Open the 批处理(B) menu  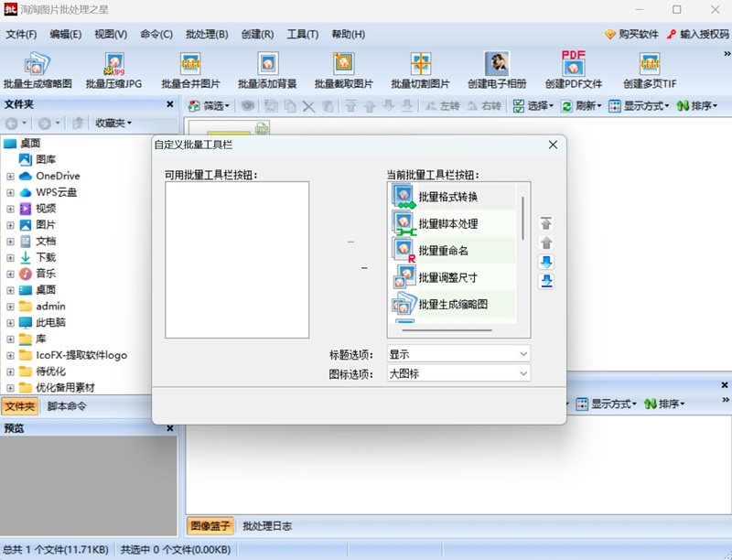click(206, 35)
